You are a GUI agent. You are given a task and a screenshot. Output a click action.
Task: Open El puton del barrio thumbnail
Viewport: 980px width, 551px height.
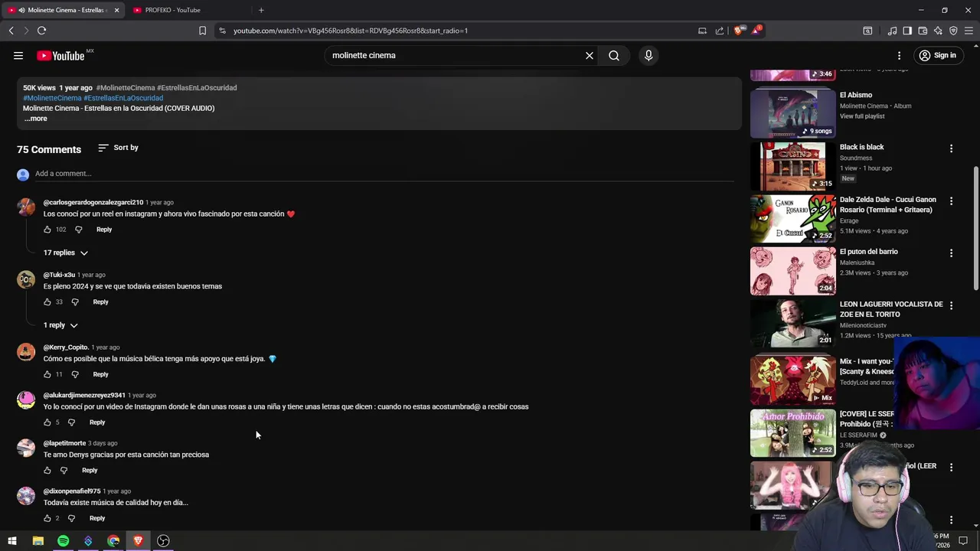tap(793, 271)
